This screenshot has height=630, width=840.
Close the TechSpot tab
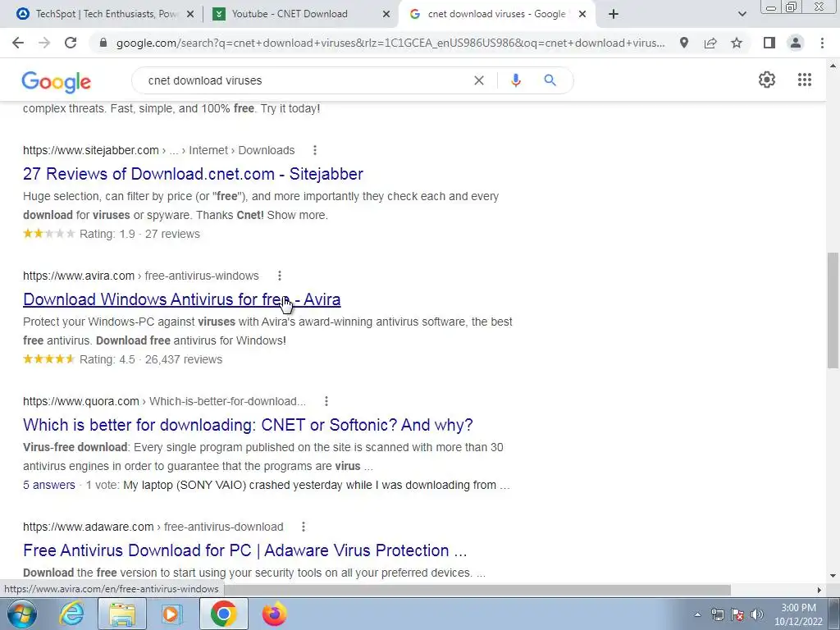tap(189, 15)
